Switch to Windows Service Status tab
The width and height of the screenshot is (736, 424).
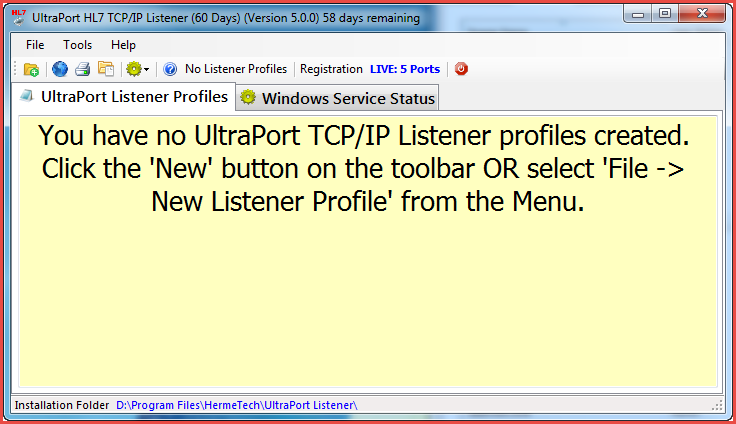coord(337,98)
